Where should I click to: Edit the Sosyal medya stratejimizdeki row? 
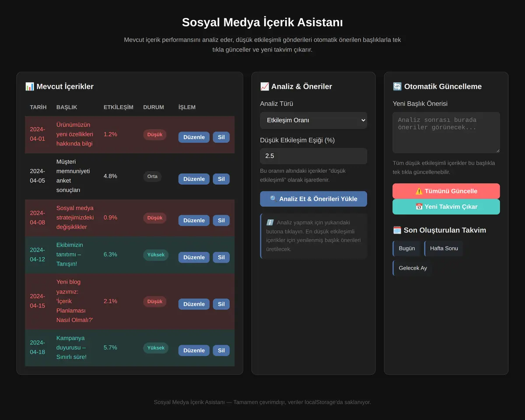[194, 220]
